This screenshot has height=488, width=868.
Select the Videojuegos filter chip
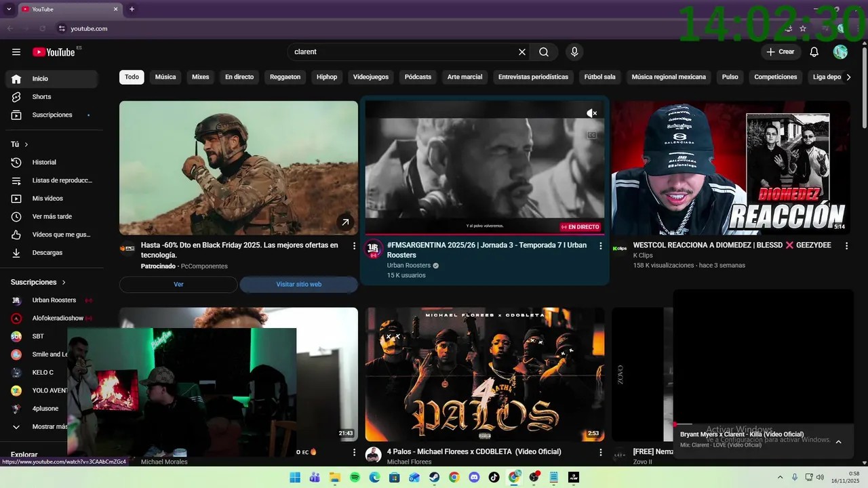click(371, 77)
